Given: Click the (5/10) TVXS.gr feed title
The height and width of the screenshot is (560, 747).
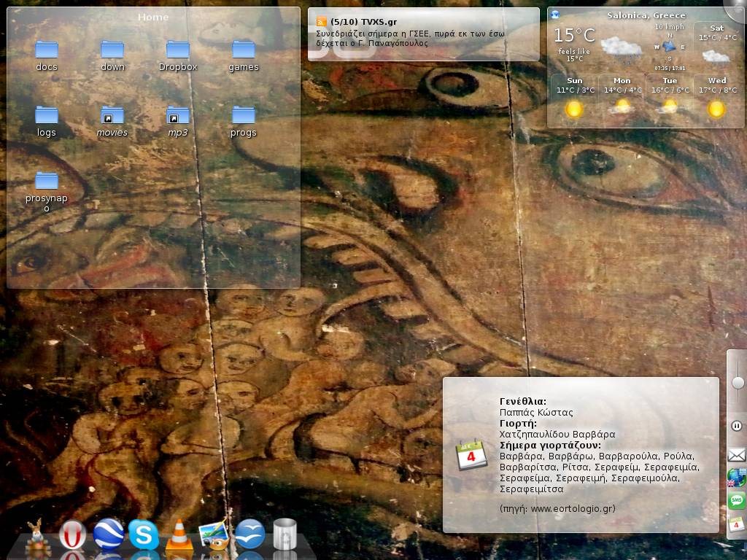Looking at the screenshot, I should [363, 22].
